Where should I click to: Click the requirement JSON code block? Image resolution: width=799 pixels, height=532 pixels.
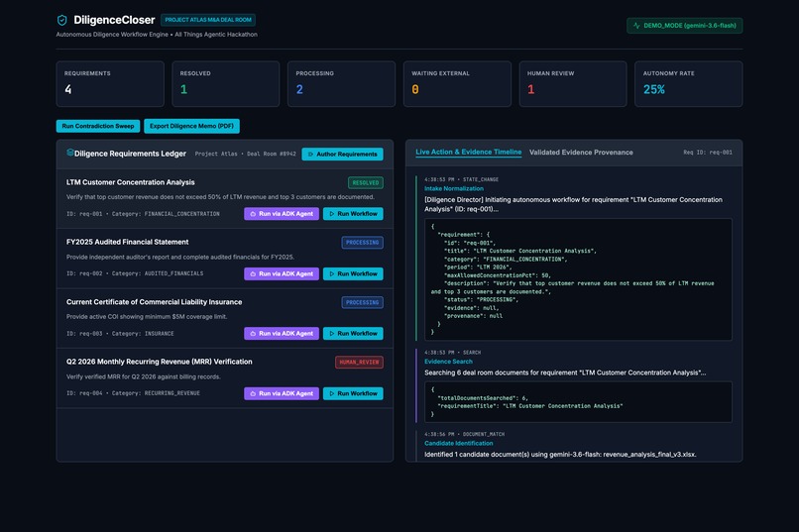(578, 279)
